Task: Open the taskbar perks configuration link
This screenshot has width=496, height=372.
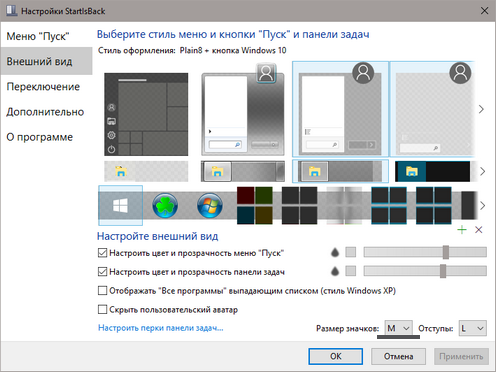Action: 161,328
